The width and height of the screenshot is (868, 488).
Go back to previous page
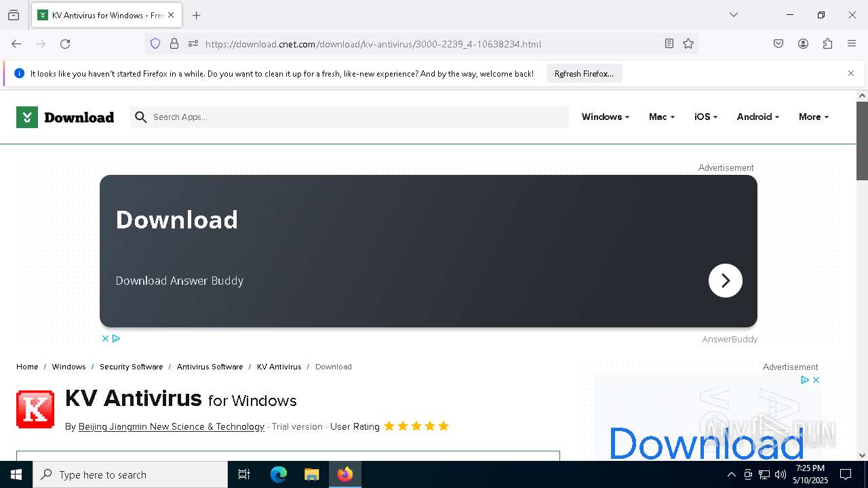click(16, 44)
